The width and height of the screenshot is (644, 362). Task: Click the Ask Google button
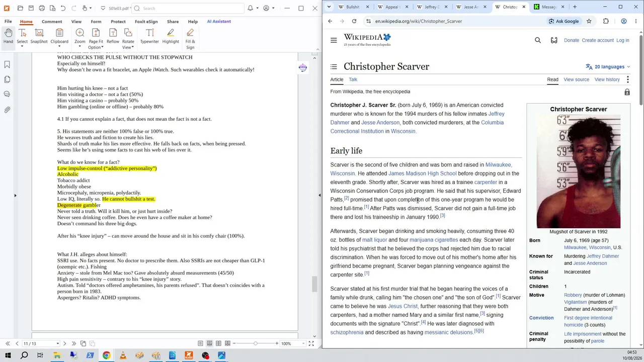(563, 21)
